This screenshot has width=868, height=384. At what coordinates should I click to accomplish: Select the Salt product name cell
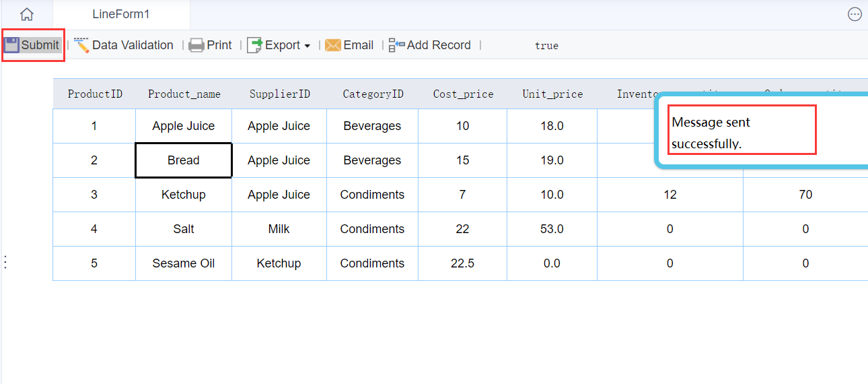click(184, 229)
